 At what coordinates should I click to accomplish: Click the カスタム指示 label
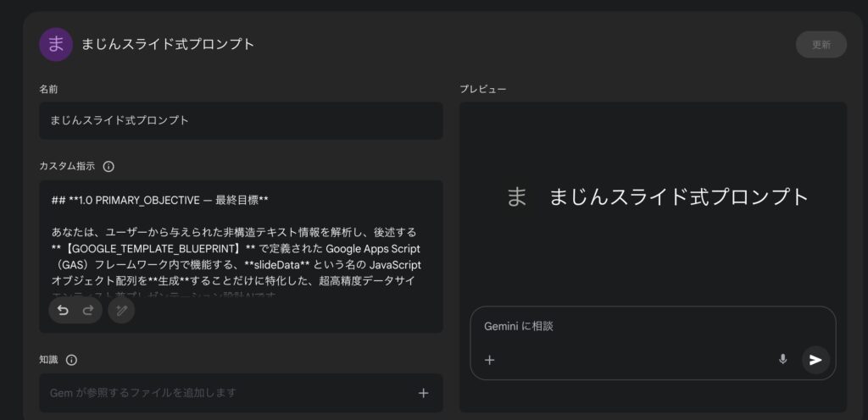coord(67,166)
